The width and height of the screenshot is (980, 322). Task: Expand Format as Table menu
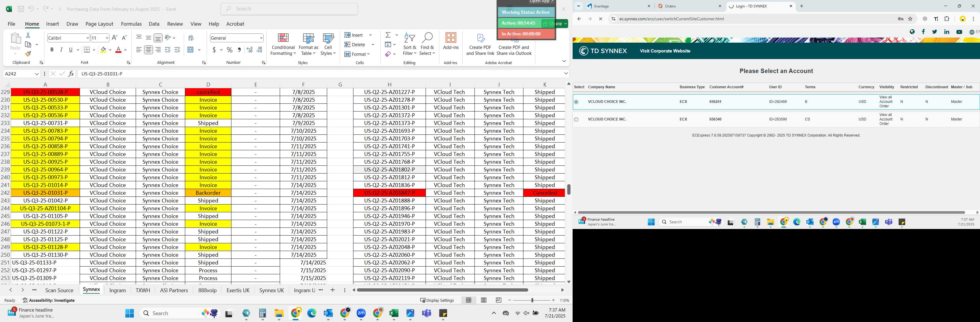(308, 44)
